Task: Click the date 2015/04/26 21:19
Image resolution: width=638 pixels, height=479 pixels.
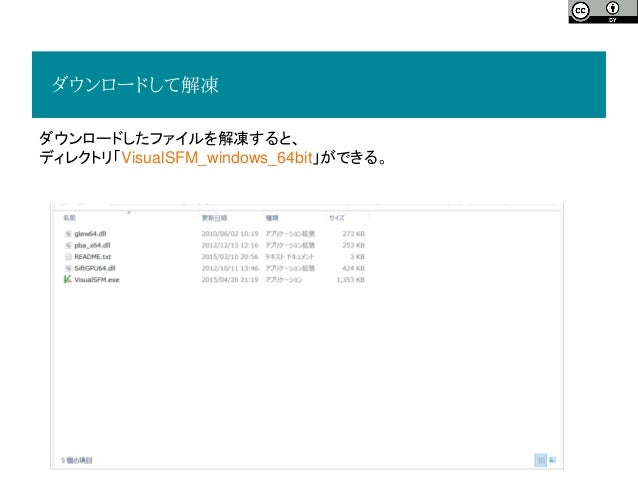Action: pyautogui.click(x=230, y=280)
